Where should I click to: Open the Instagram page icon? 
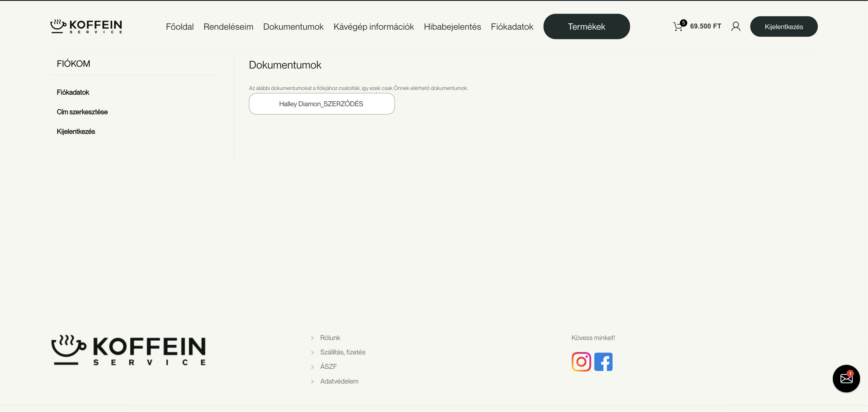(x=581, y=362)
